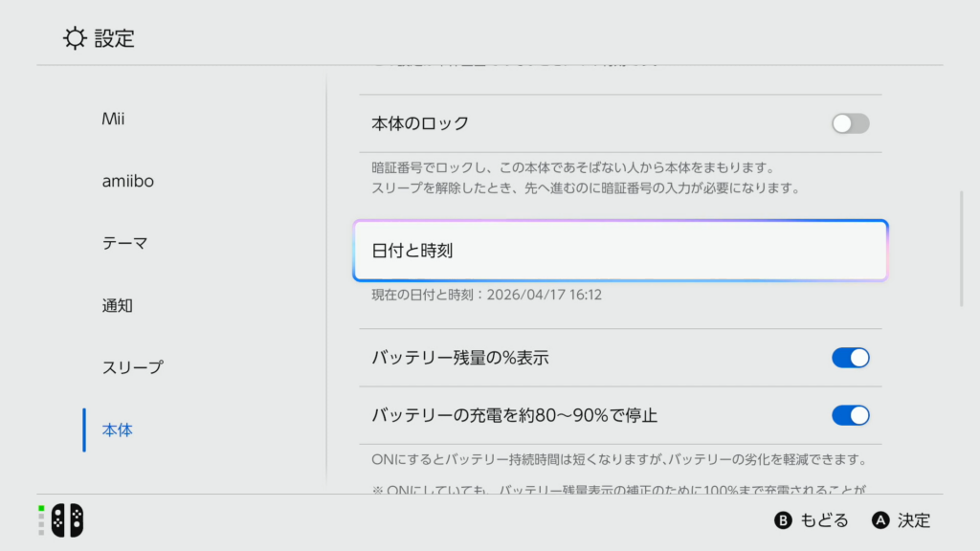Click the settings gear icon in header
This screenshot has width=980, height=551.
pyautogui.click(x=75, y=38)
